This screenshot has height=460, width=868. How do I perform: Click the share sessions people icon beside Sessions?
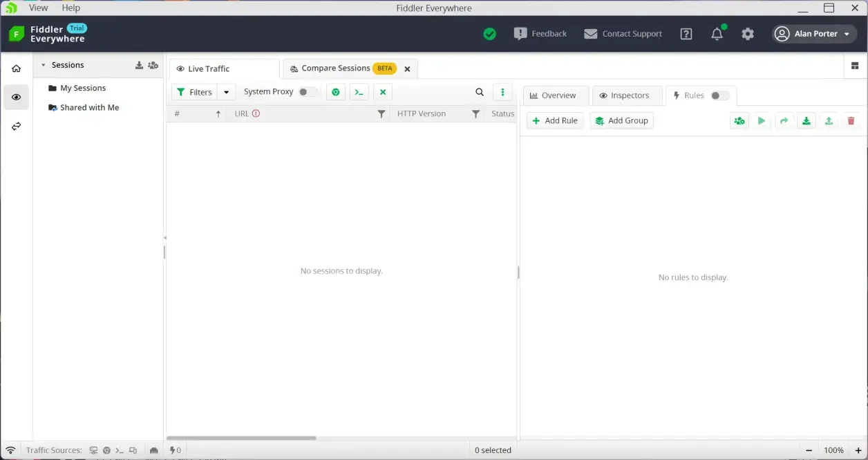coord(153,65)
